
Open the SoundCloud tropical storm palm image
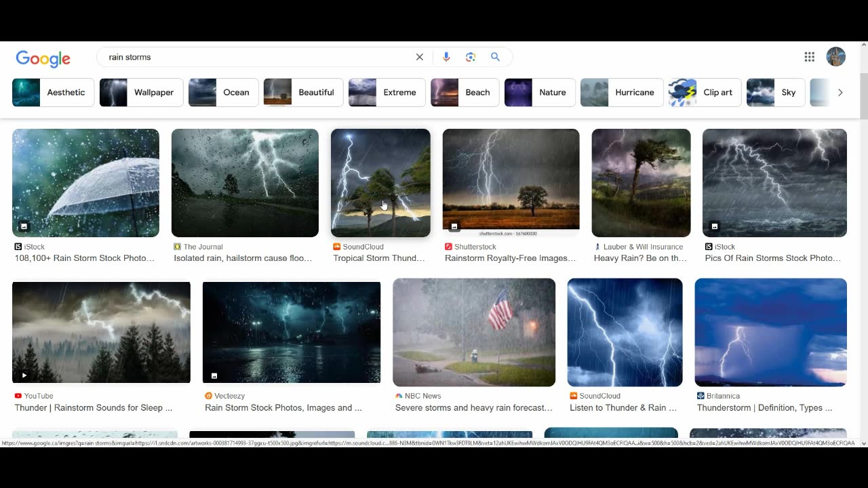coord(380,183)
